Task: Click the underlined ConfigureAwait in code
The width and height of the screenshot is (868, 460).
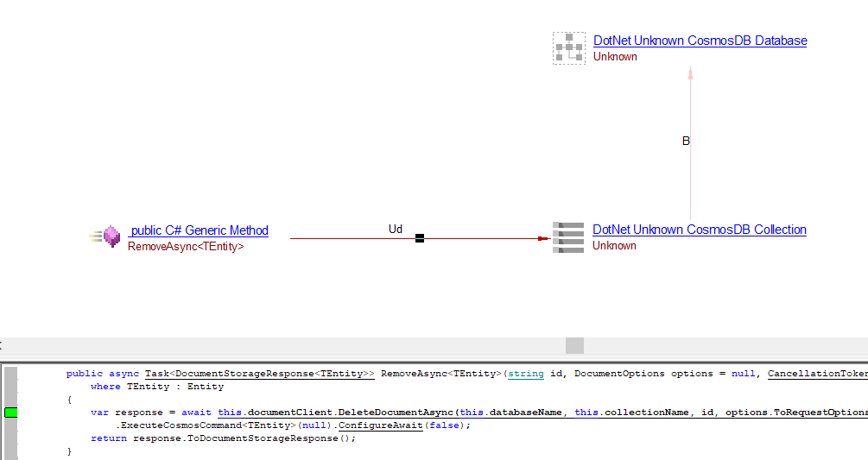Action: [380, 425]
